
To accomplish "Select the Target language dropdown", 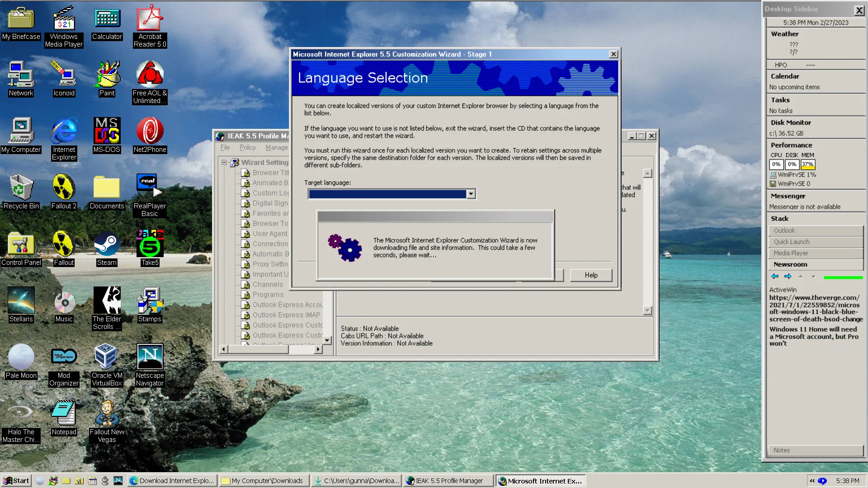I will click(390, 194).
